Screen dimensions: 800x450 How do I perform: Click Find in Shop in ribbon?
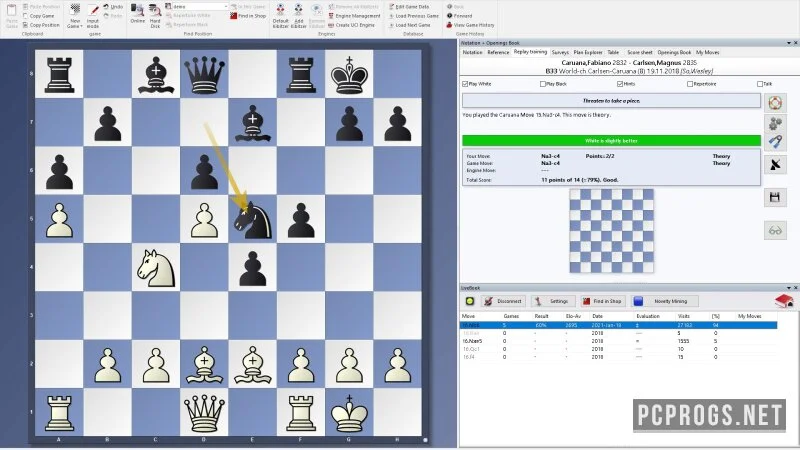(248, 16)
